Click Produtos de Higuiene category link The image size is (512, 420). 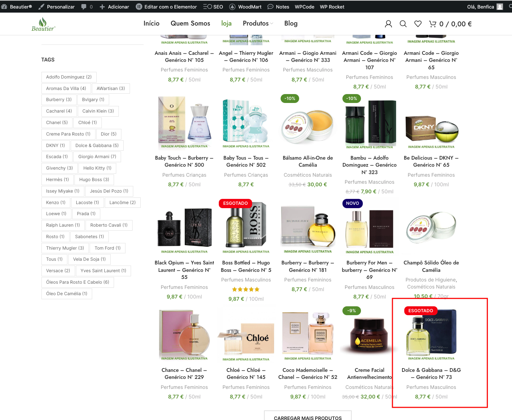tap(431, 280)
